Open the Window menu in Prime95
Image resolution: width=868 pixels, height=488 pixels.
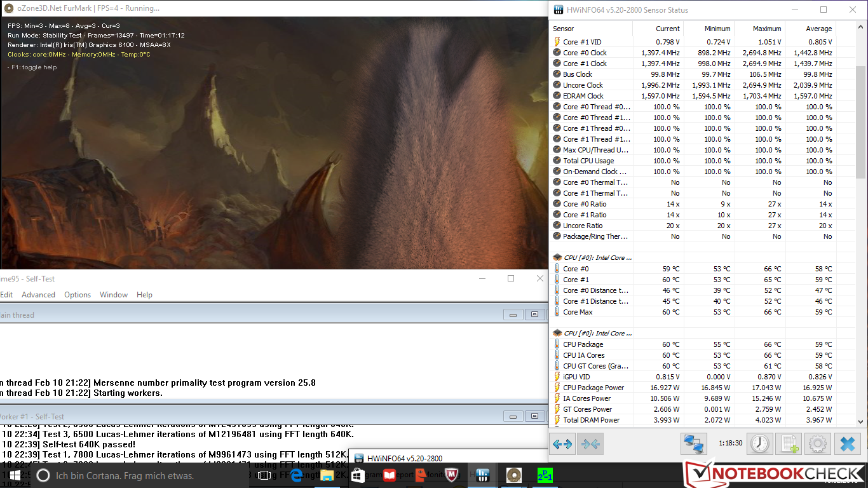click(x=114, y=295)
